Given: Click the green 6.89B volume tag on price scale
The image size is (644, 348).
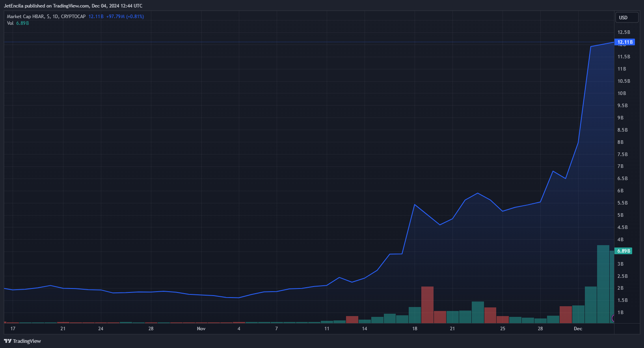Looking at the screenshot, I should click(624, 251).
